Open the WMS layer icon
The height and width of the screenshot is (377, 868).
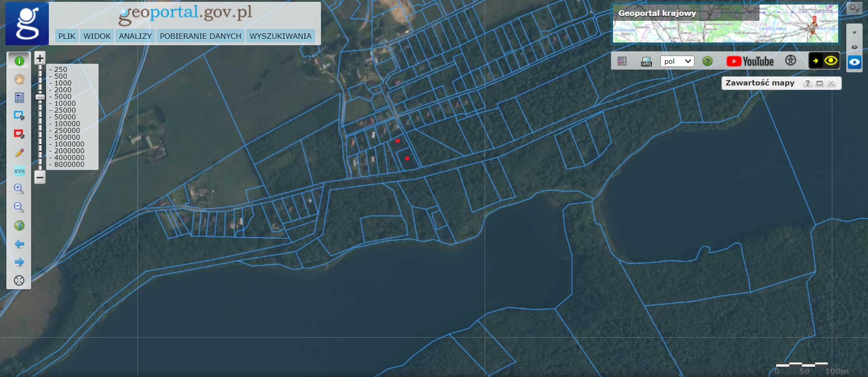coord(646,61)
